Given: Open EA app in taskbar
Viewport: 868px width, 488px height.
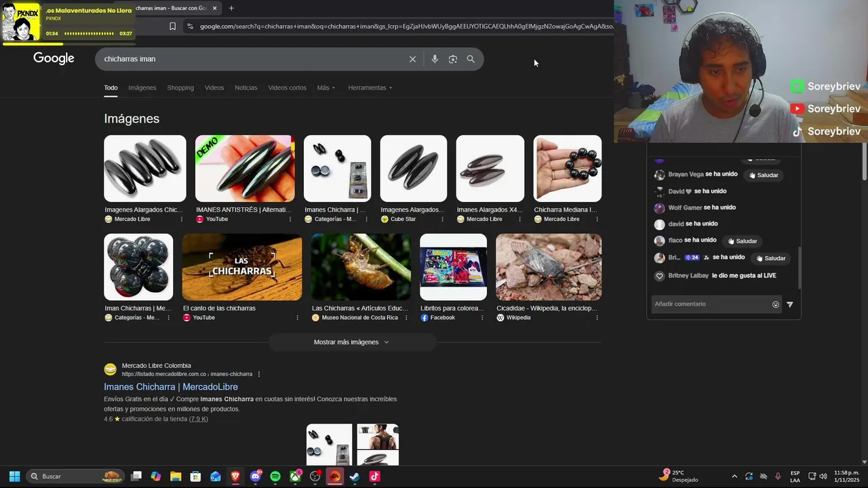Looking at the screenshot, I should pos(335,476).
